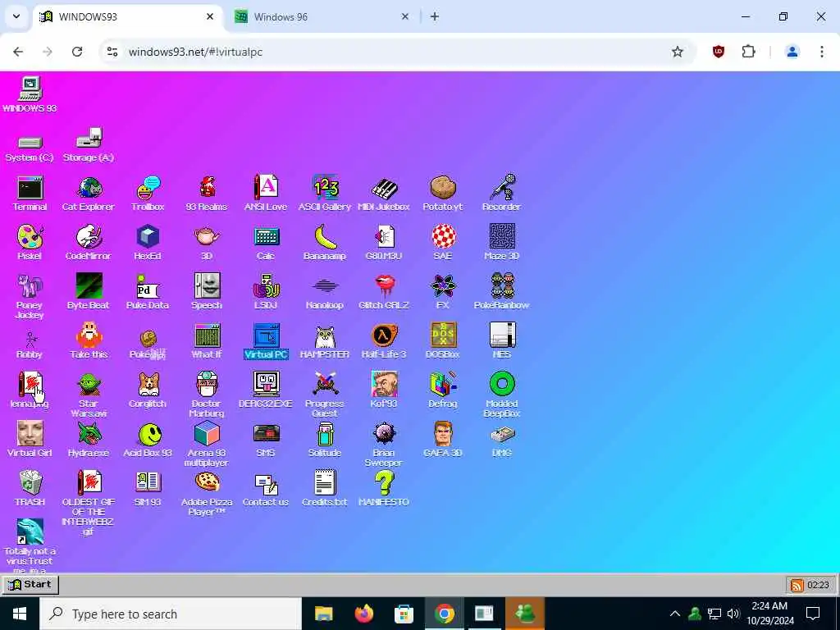Open the volume control in tray

click(733, 614)
